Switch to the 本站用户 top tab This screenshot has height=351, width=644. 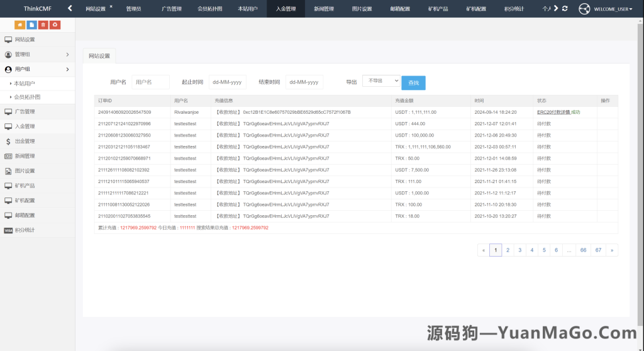248,9
